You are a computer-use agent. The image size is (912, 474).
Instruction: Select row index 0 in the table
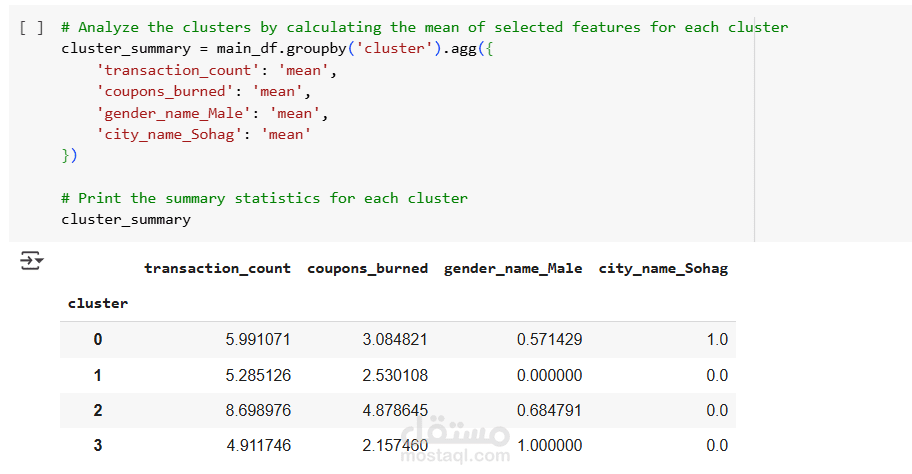(98, 339)
